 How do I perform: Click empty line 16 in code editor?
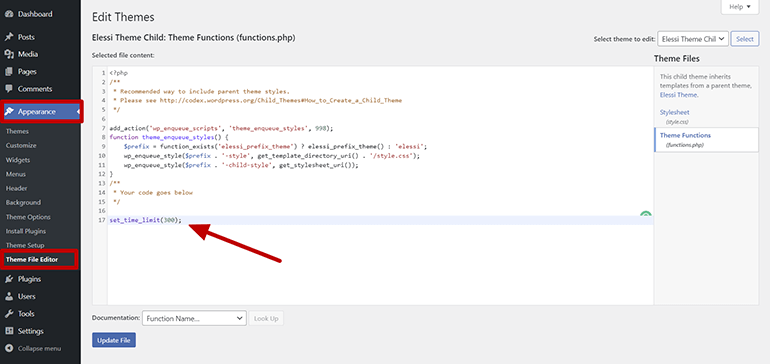coord(381,211)
